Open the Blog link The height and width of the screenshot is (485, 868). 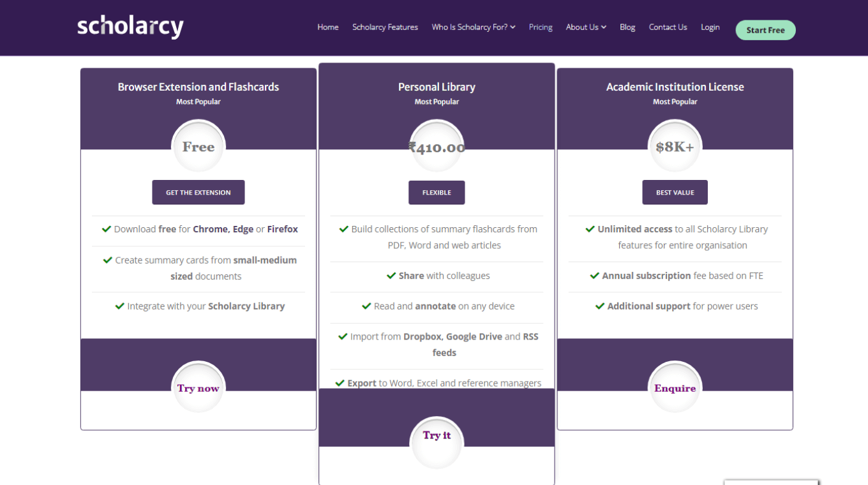click(627, 27)
